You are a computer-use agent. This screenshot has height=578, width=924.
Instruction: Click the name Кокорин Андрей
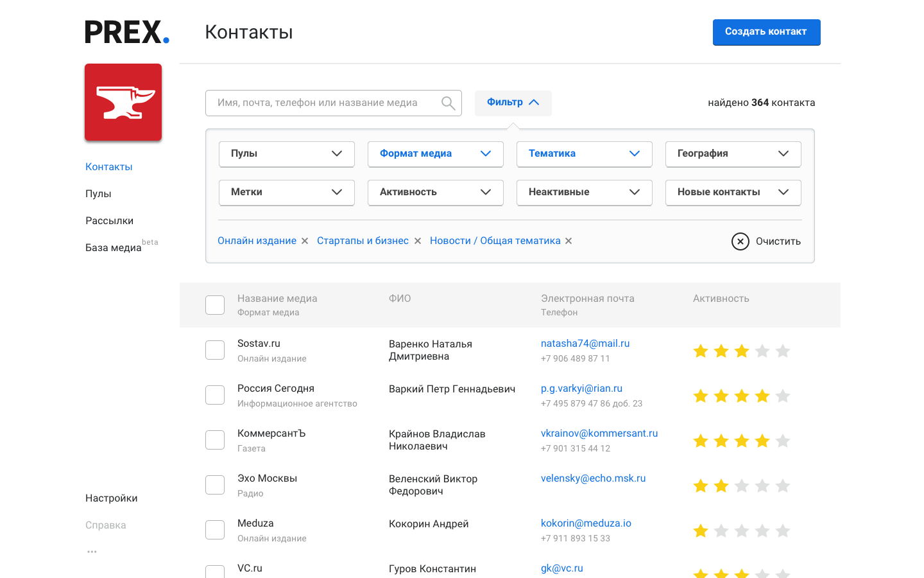[x=429, y=524]
